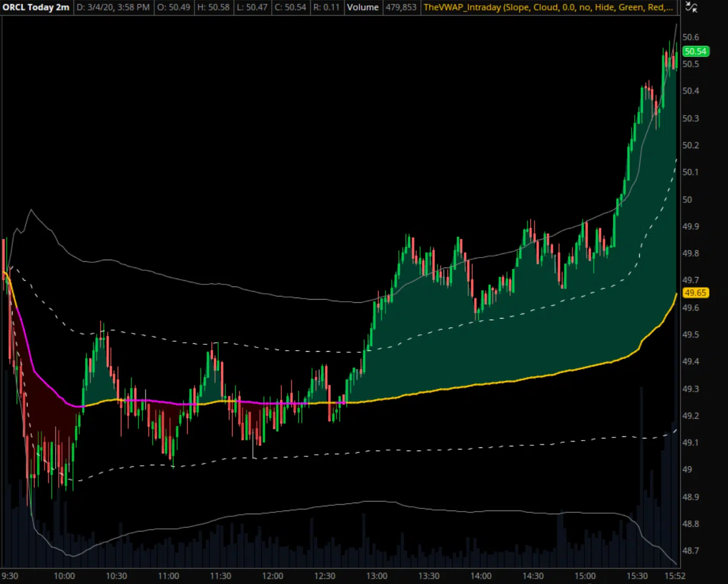Click the 49.1 price axis label
Viewport: 728px width, 584px height.
(x=691, y=442)
